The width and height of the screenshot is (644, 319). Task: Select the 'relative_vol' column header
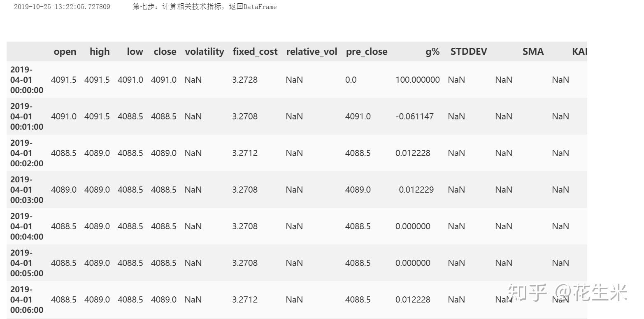click(312, 51)
